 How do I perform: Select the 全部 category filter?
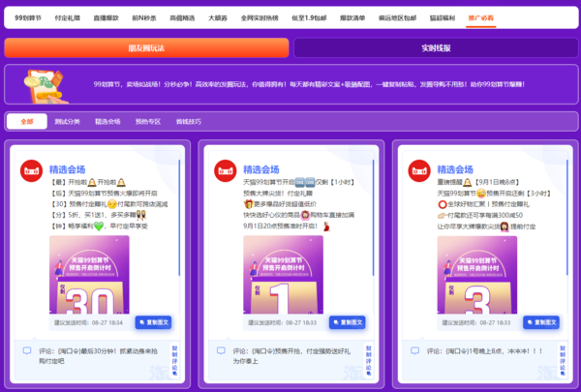(27, 122)
